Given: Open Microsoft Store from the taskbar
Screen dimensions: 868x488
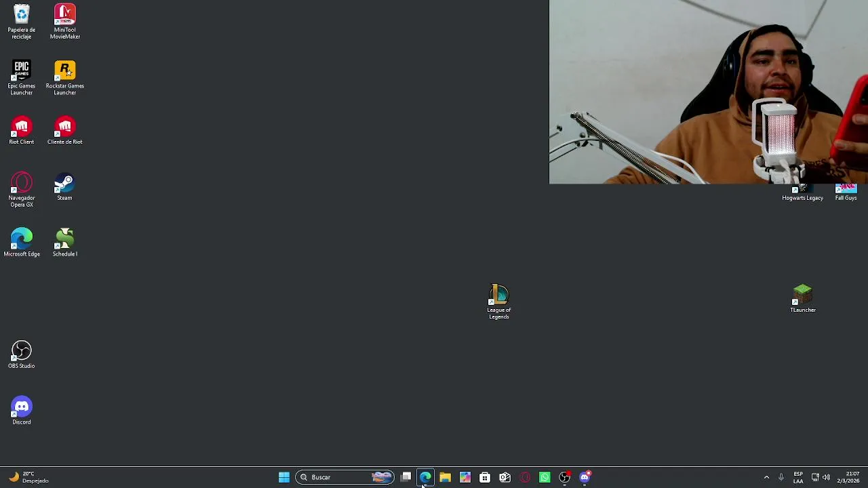Looking at the screenshot, I should point(485,477).
